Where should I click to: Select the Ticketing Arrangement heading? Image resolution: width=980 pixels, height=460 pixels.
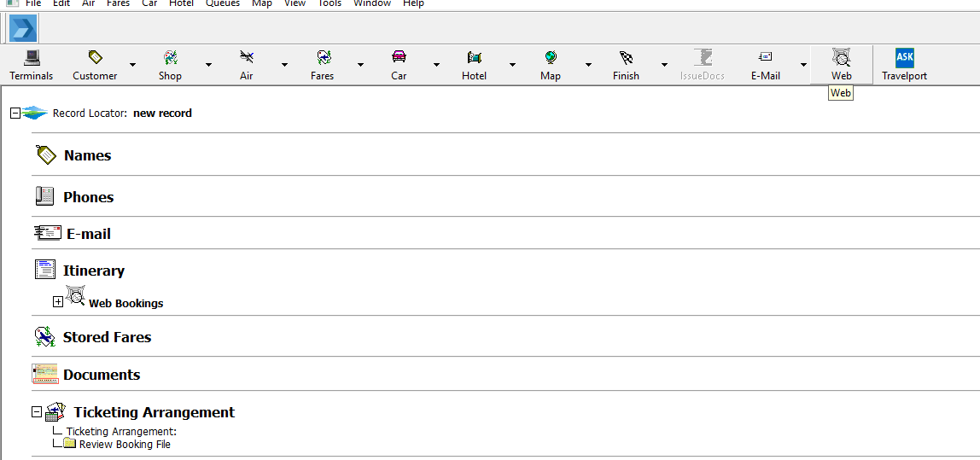[x=155, y=412]
